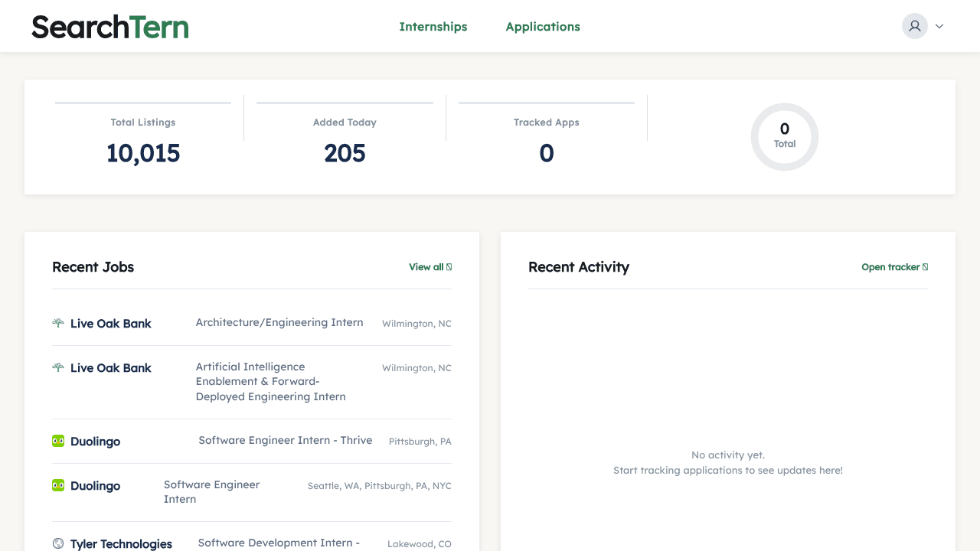Image resolution: width=980 pixels, height=551 pixels.
Task: Click the Open tracker link
Action: click(x=895, y=267)
